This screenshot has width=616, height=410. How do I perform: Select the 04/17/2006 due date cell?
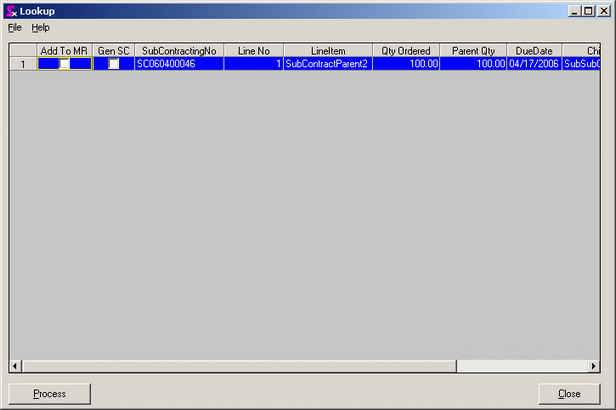click(x=534, y=64)
